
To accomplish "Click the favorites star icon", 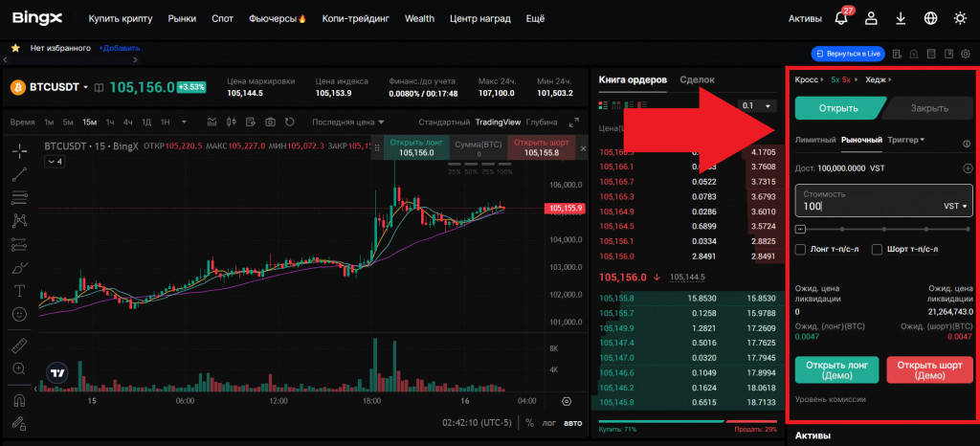I will click(15, 48).
